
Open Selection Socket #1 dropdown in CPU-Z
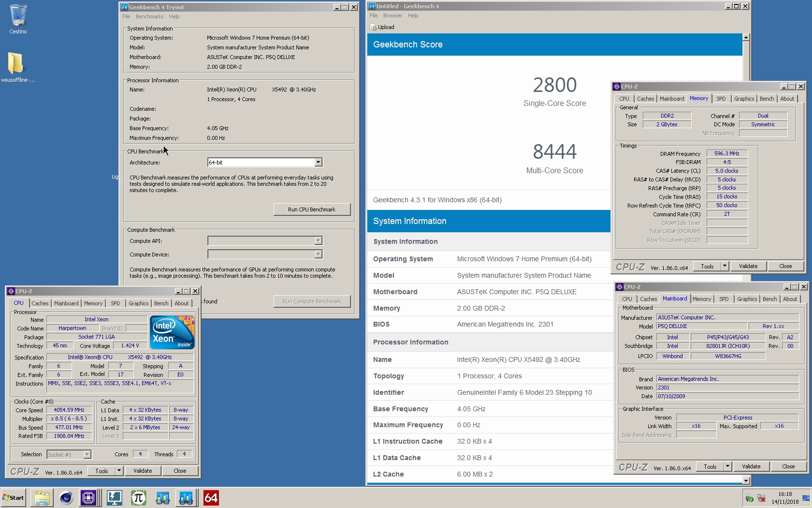(87, 455)
